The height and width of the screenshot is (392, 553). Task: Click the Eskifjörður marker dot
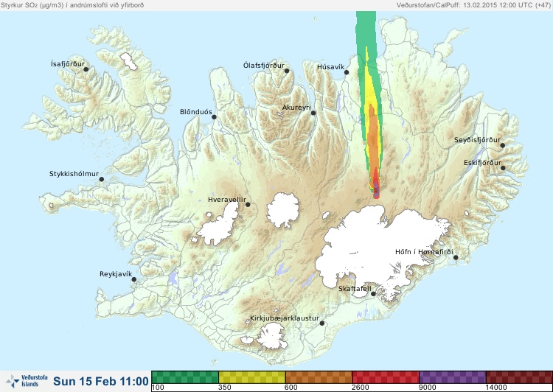[x=503, y=168]
